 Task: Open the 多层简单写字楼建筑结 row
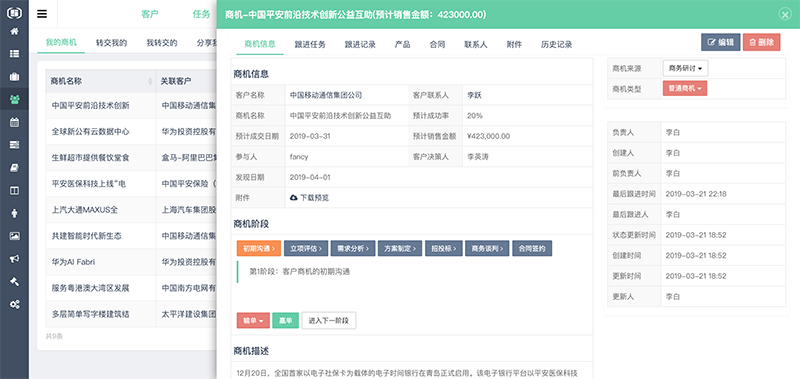[x=90, y=314]
